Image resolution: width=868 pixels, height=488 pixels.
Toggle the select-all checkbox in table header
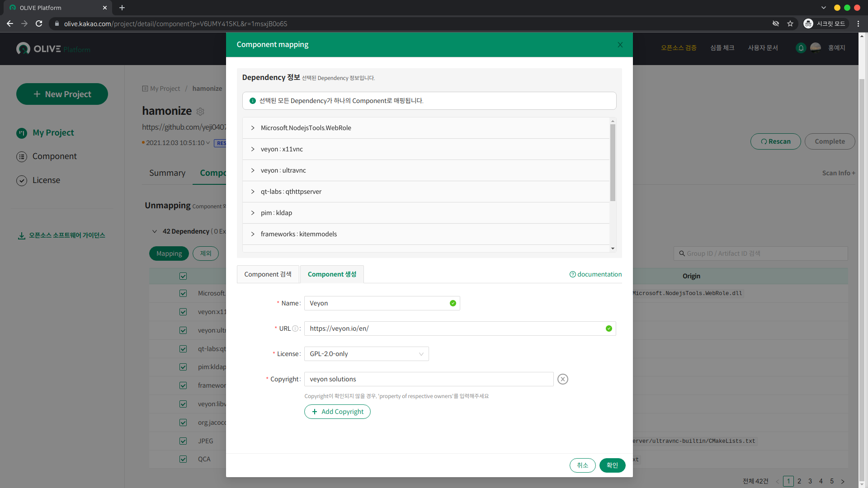pyautogui.click(x=183, y=276)
